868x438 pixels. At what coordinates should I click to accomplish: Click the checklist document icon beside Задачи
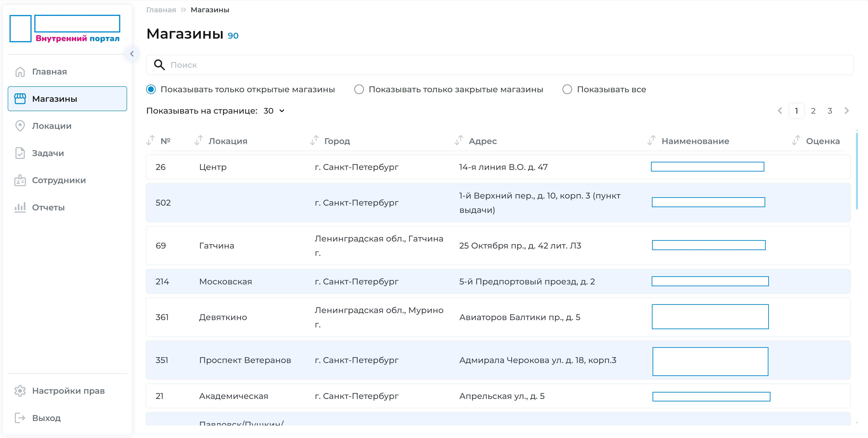pyautogui.click(x=20, y=153)
